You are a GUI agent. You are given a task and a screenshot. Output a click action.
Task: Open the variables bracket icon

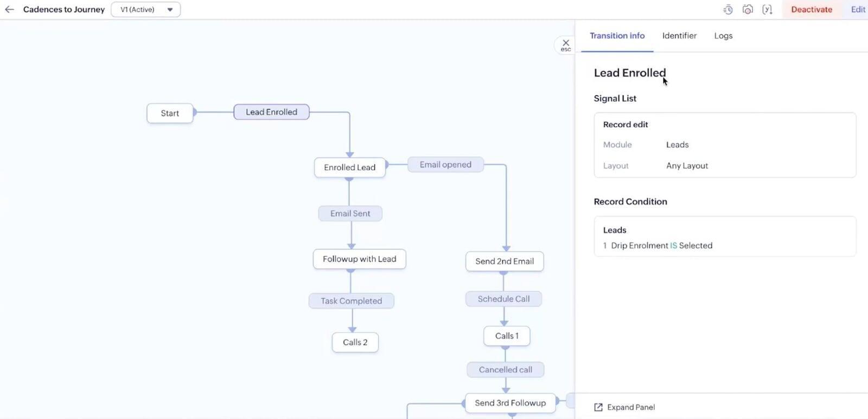click(x=767, y=9)
